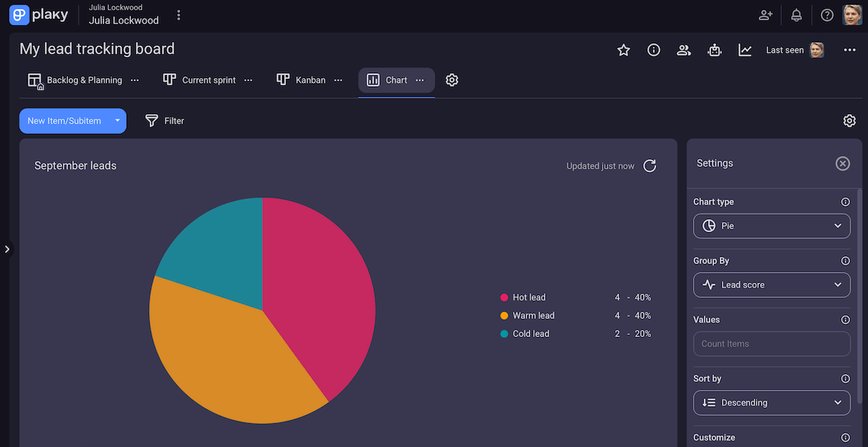The width and height of the screenshot is (868, 447).
Task: Star the lead tracking board
Action: [x=624, y=50]
